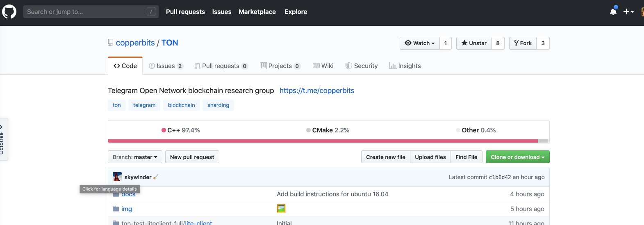644x225 pixels.
Task: Open the Clone or download dropdown
Action: (518, 157)
